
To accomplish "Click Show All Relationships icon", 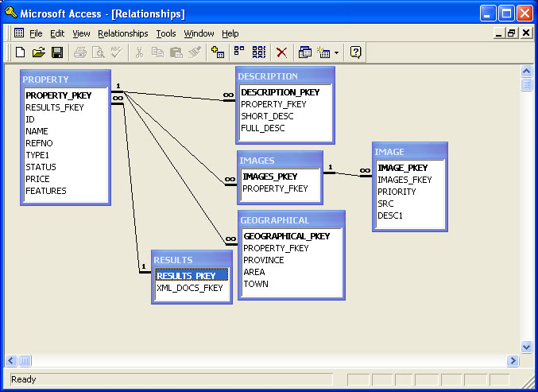I will [259, 52].
